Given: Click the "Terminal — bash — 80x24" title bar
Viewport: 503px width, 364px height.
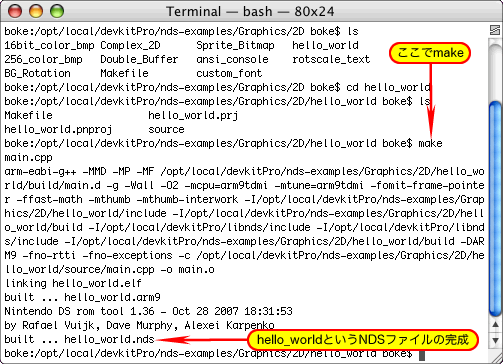Looking at the screenshot, I should 250,12.
